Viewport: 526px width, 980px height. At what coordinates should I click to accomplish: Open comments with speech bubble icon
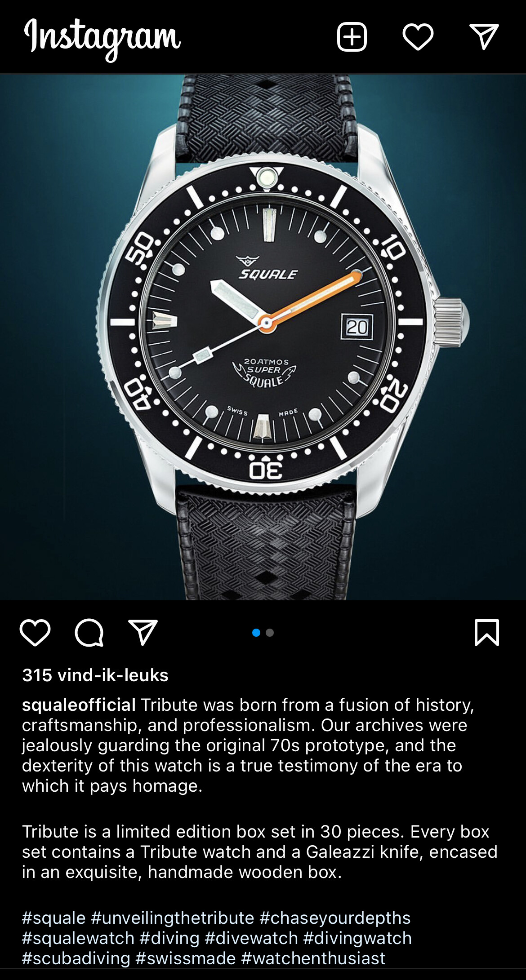coord(89,633)
